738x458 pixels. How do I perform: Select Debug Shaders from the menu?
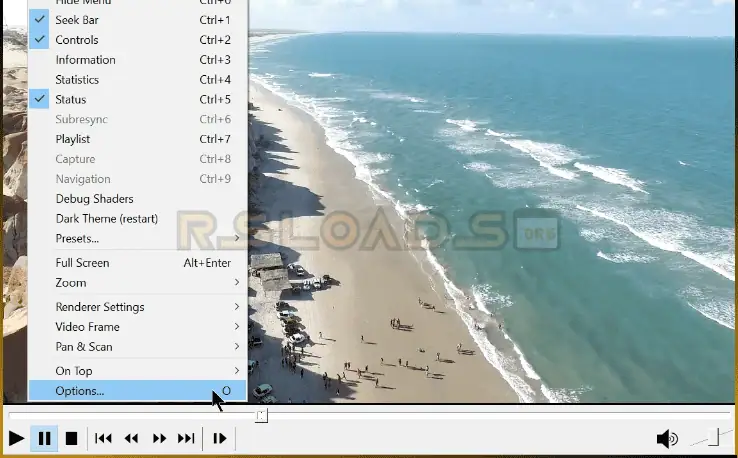tap(137, 199)
